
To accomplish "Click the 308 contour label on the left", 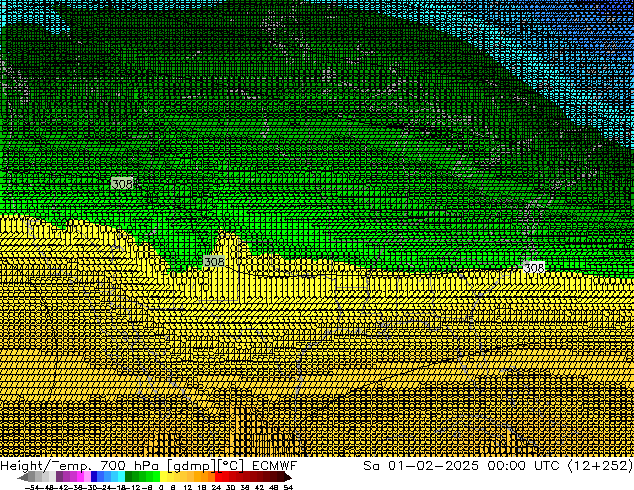I will pos(122,184).
